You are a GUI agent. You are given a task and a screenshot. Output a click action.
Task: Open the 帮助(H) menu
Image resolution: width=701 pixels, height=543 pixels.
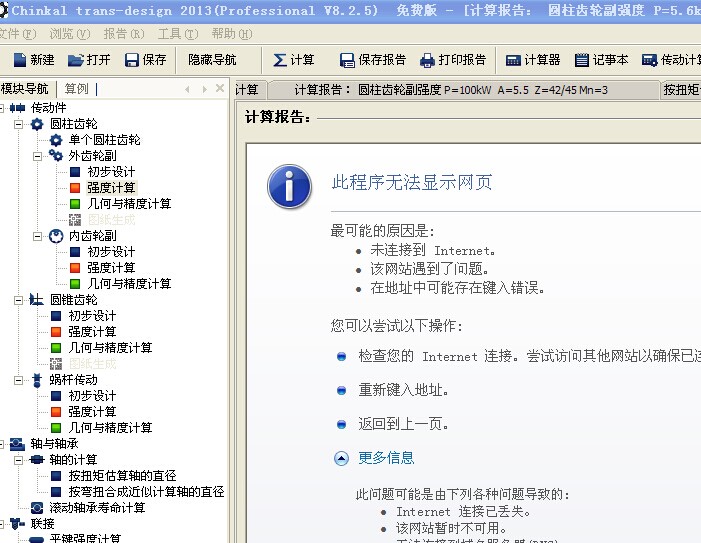232,34
